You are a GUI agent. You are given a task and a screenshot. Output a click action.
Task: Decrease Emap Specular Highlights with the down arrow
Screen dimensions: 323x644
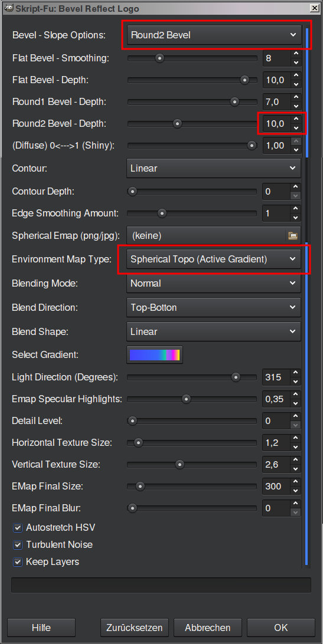(295, 403)
